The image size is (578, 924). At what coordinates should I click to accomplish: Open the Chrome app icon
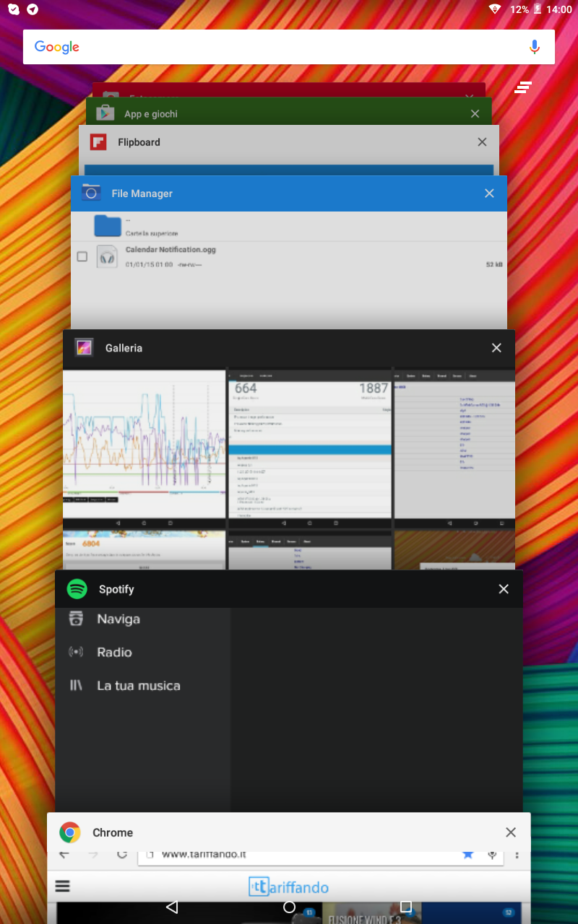click(70, 832)
